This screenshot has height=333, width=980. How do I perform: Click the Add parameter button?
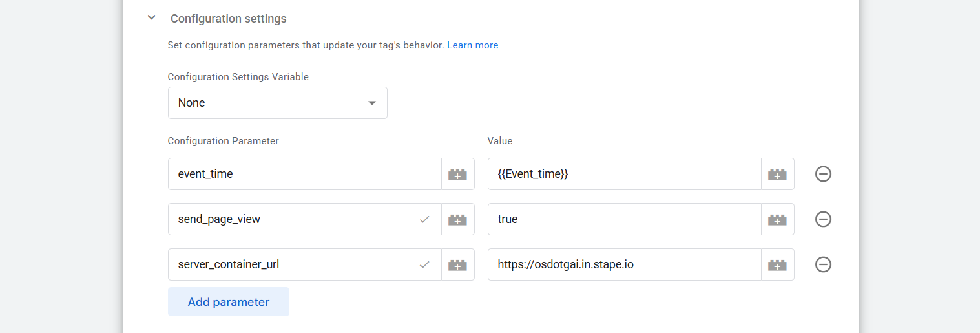228,302
